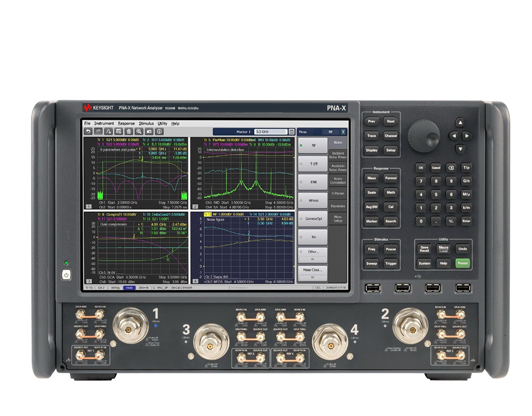Select the NF softkey radio option

(312, 145)
